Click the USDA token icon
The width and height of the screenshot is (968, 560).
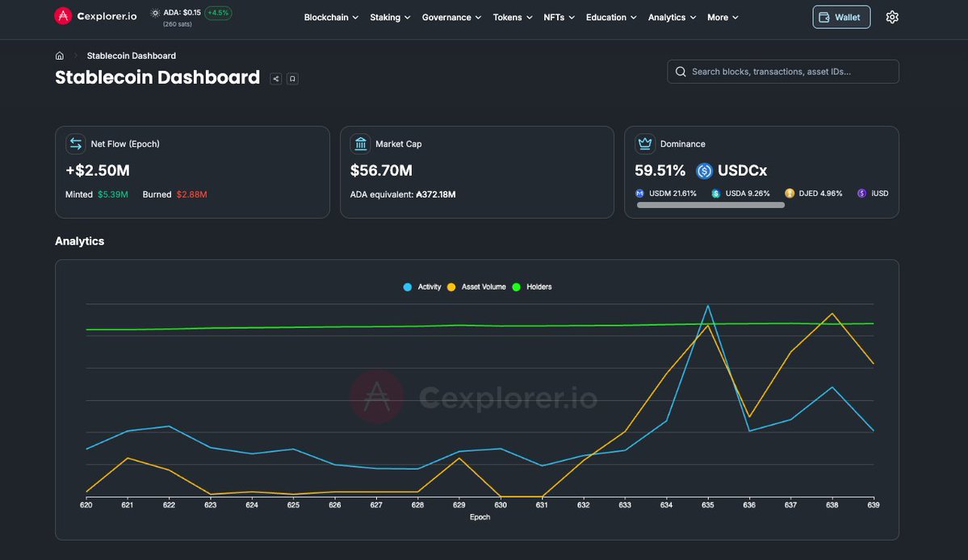(715, 193)
